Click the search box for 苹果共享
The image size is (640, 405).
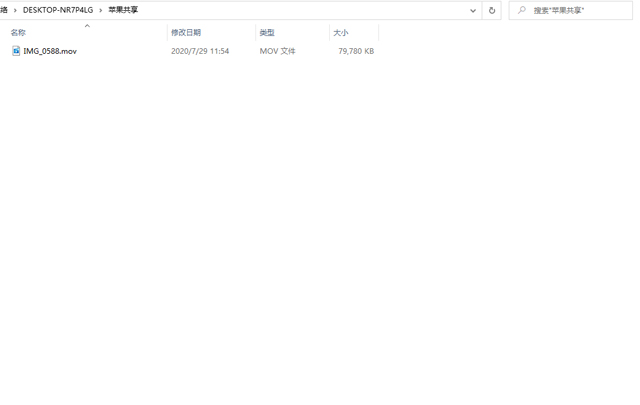click(x=571, y=10)
